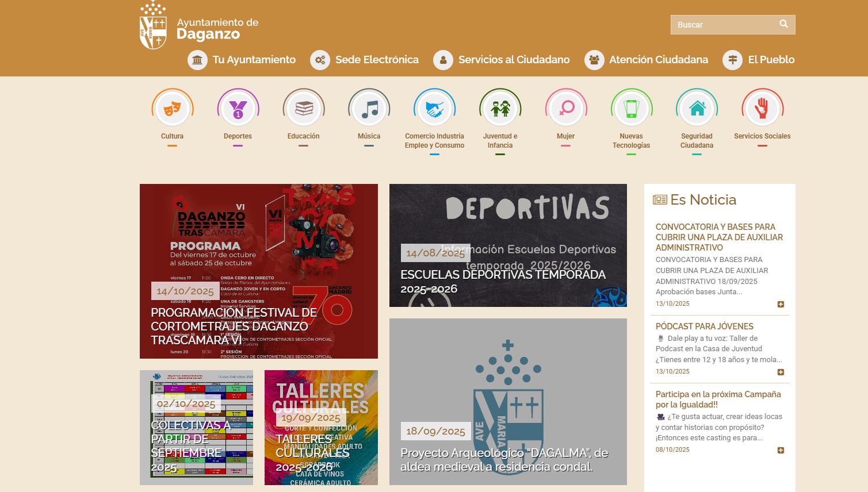Expand the auxiliar administrativo news plus icon

781,305
